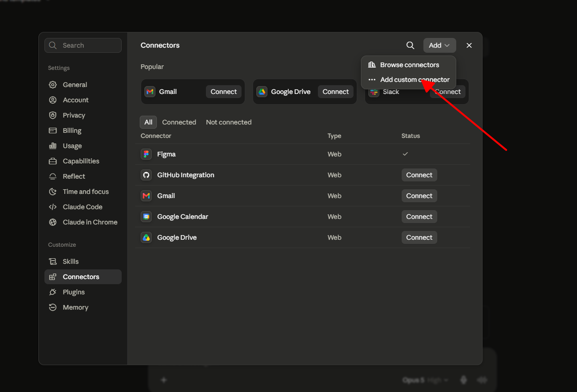This screenshot has height=392, width=577.
Task: Connect Google Calendar in the list
Action: click(x=419, y=217)
